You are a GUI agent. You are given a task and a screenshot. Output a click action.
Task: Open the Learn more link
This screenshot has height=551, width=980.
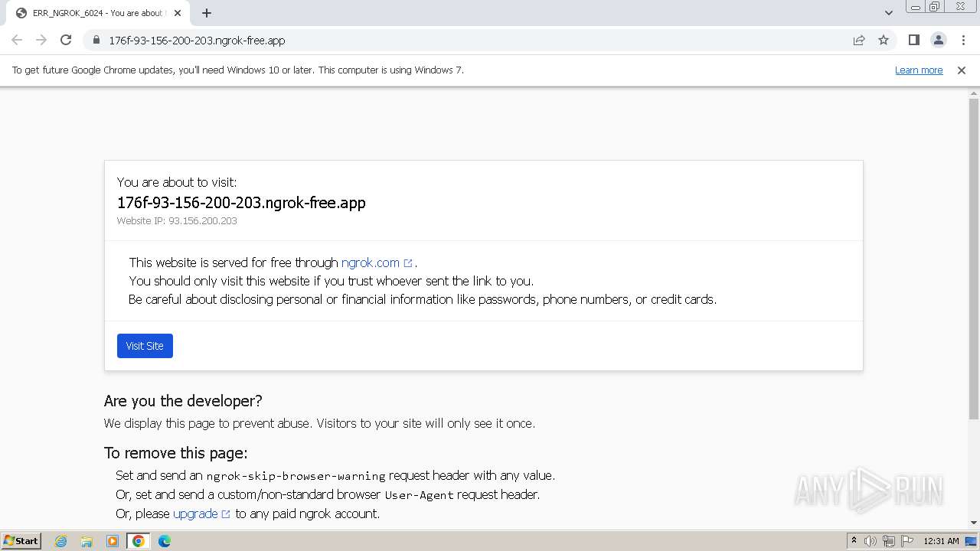[x=919, y=70]
